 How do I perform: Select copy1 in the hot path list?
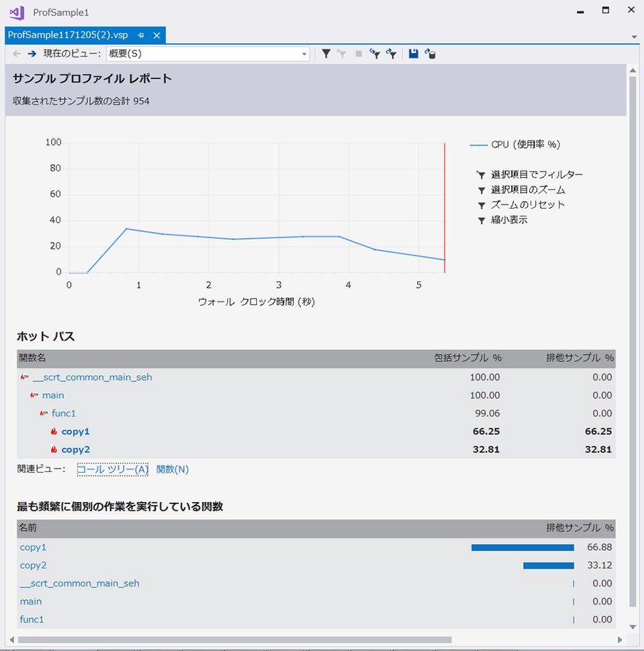point(75,431)
